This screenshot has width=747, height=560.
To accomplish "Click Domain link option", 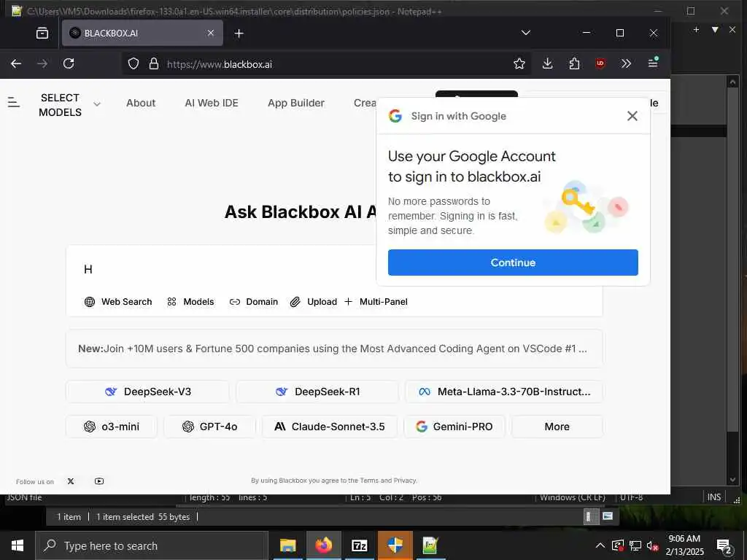I will tap(253, 302).
